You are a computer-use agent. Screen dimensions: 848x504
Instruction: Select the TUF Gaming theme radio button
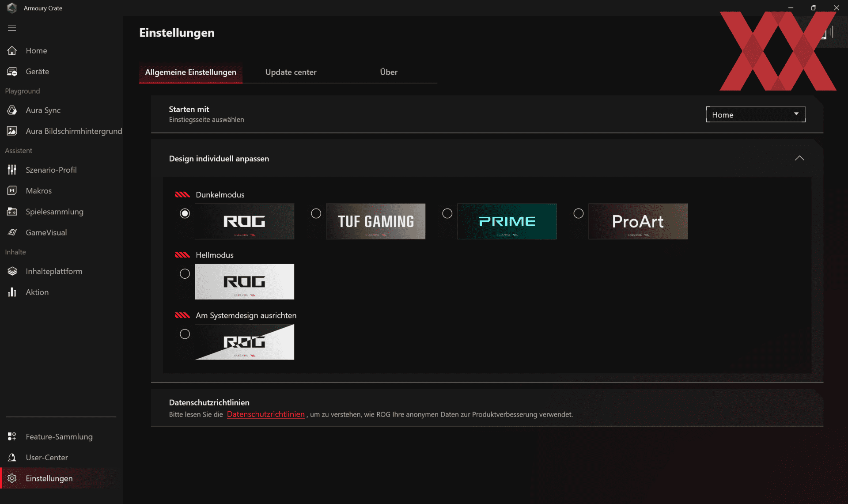(316, 213)
